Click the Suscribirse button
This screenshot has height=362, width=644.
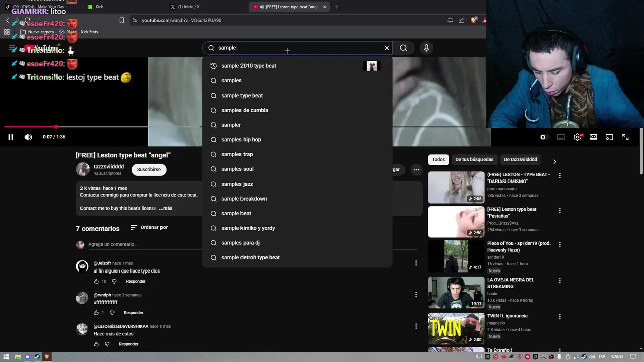coord(149,170)
